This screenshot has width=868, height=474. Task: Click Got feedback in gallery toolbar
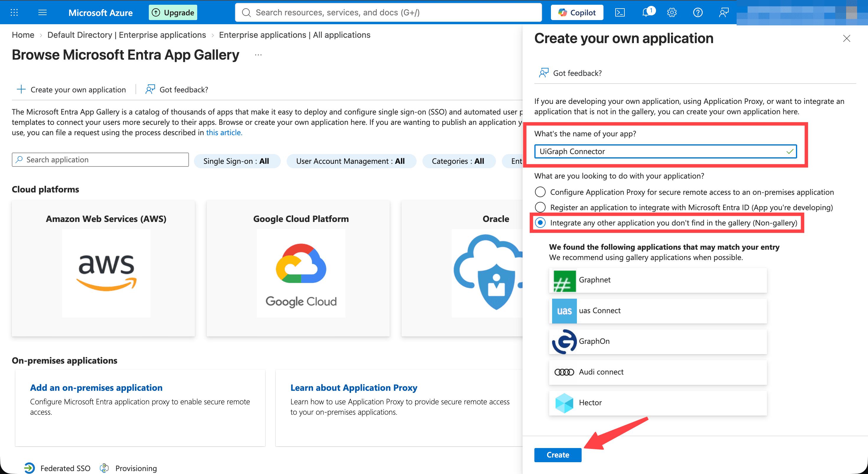[177, 90]
